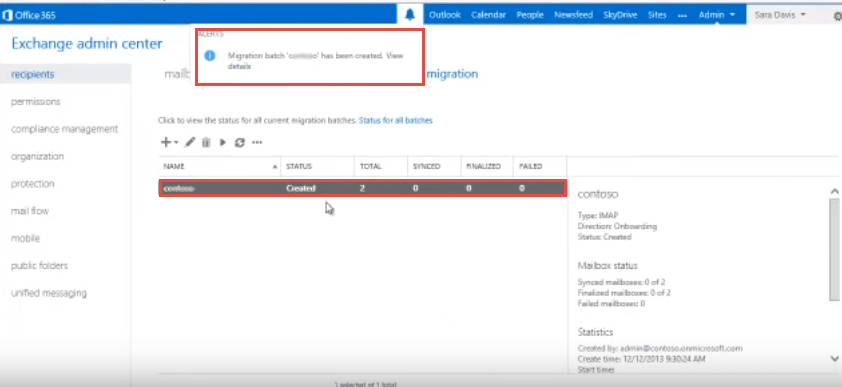The image size is (842, 387).
Task: Open the notifications bell icon
Action: [x=410, y=15]
